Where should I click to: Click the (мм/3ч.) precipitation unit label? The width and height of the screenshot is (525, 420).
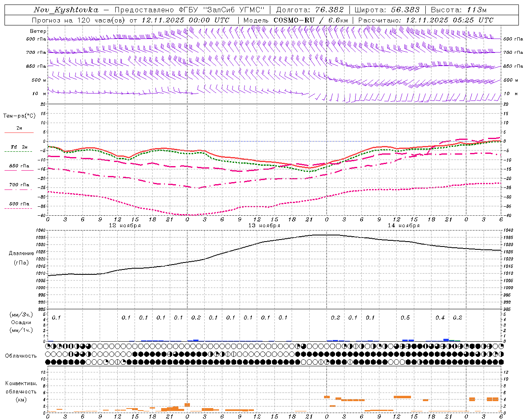(21, 315)
